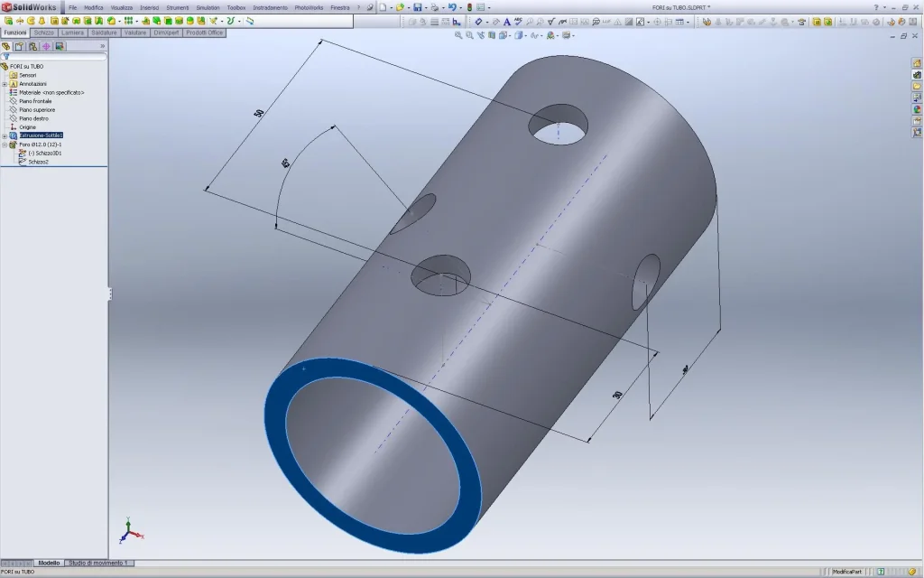The height and width of the screenshot is (578, 924).
Task: Open the linear pattern dropdown arrow
Action: click(x=137, y=21)
